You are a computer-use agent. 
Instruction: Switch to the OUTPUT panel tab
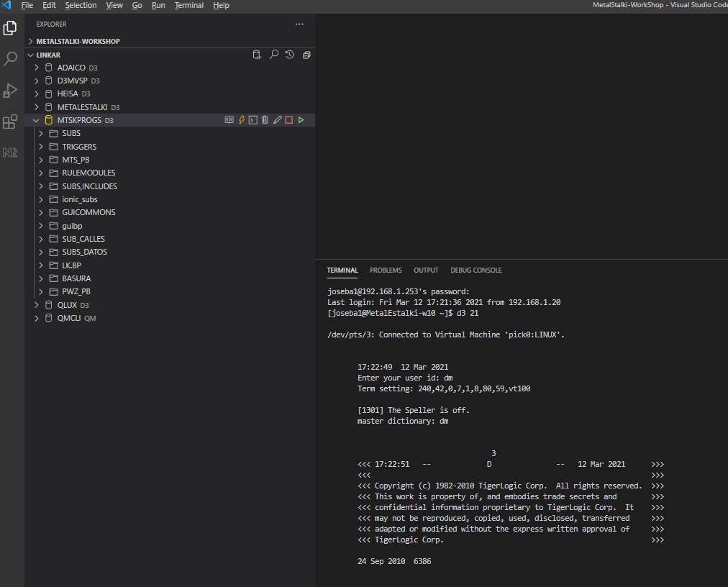click(426, 270)
